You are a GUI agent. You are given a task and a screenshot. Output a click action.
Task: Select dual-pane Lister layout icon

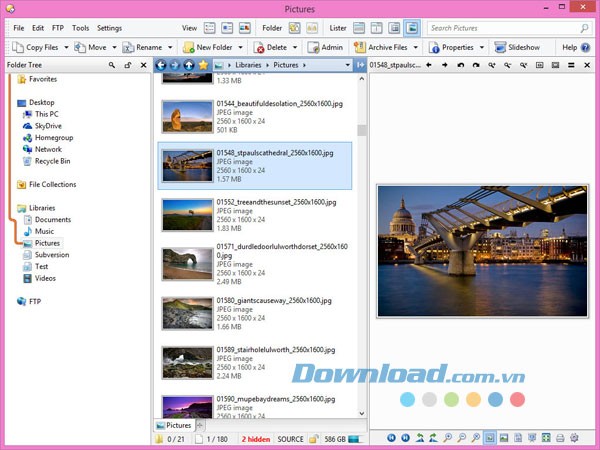click(x=377, y=28)
